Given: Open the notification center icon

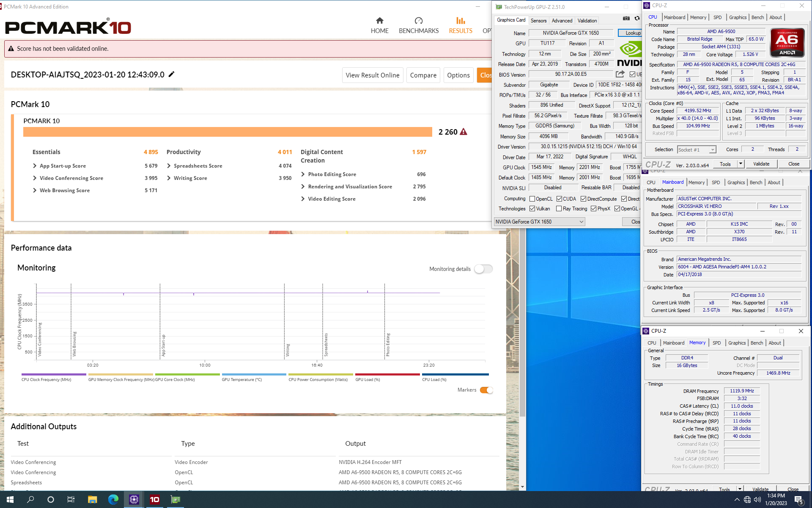Looking at the screenshot, I should coord(798,500).
